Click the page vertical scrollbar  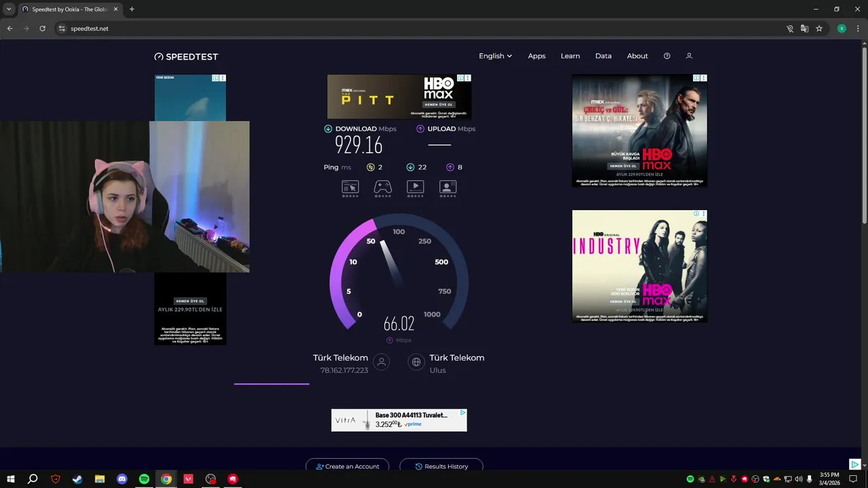click(864, 134)
